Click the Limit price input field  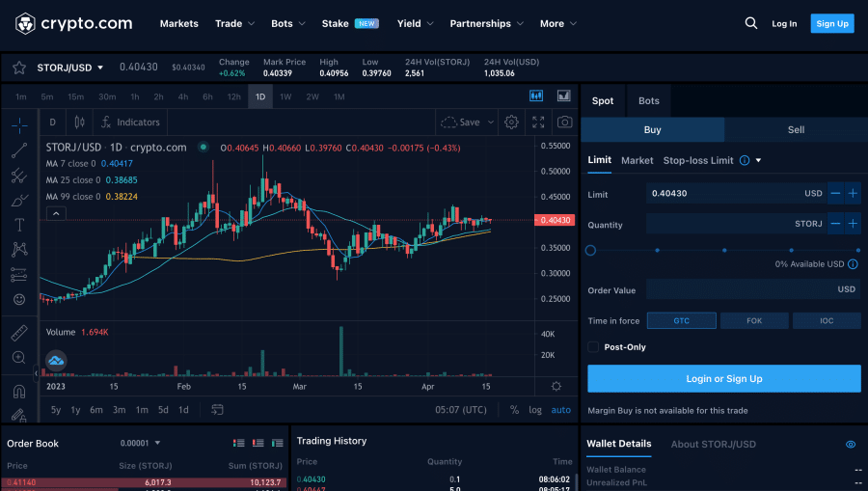tap(736, 193)
